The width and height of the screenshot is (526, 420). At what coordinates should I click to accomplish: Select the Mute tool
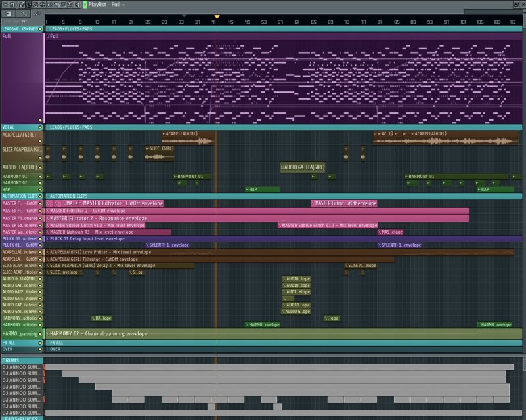[43, 5]
